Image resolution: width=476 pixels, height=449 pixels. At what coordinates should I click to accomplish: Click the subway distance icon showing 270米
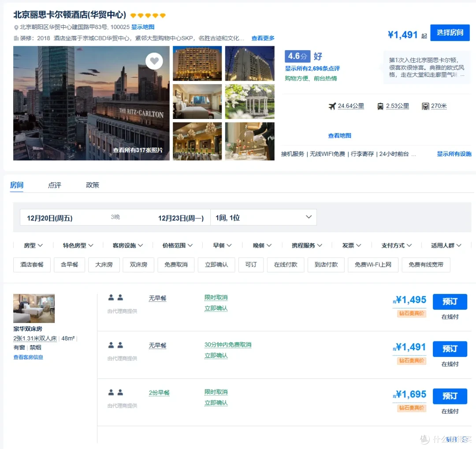[x=425, y=106]
